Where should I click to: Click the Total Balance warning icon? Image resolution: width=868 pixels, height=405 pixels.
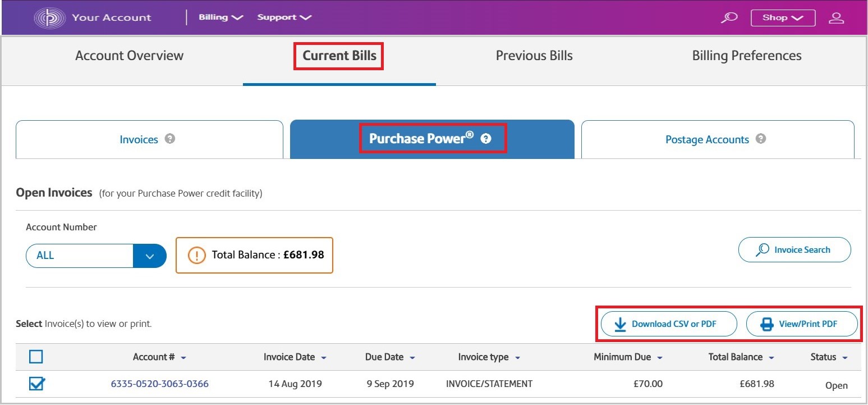[x=197, y=255]
